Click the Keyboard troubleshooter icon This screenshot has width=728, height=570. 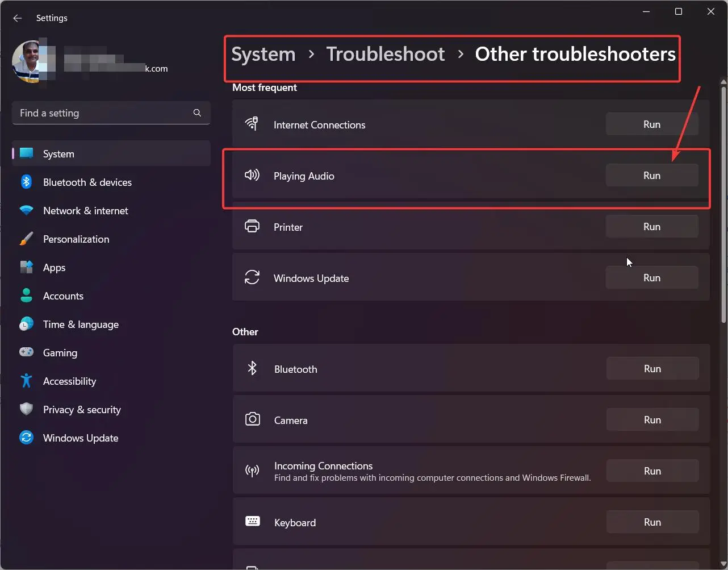pyautogui.click(x=252, y=521)
